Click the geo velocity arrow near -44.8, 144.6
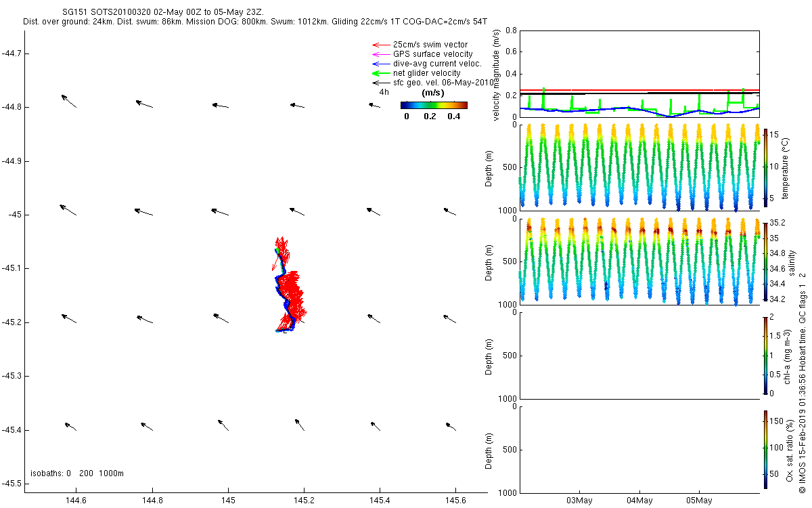 [x=68, y=101]
